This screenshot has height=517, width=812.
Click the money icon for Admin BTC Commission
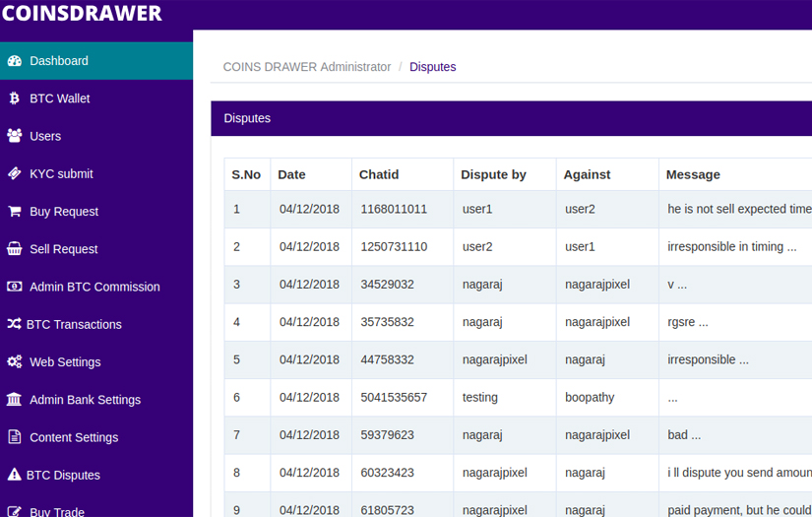tap(15, 287)
